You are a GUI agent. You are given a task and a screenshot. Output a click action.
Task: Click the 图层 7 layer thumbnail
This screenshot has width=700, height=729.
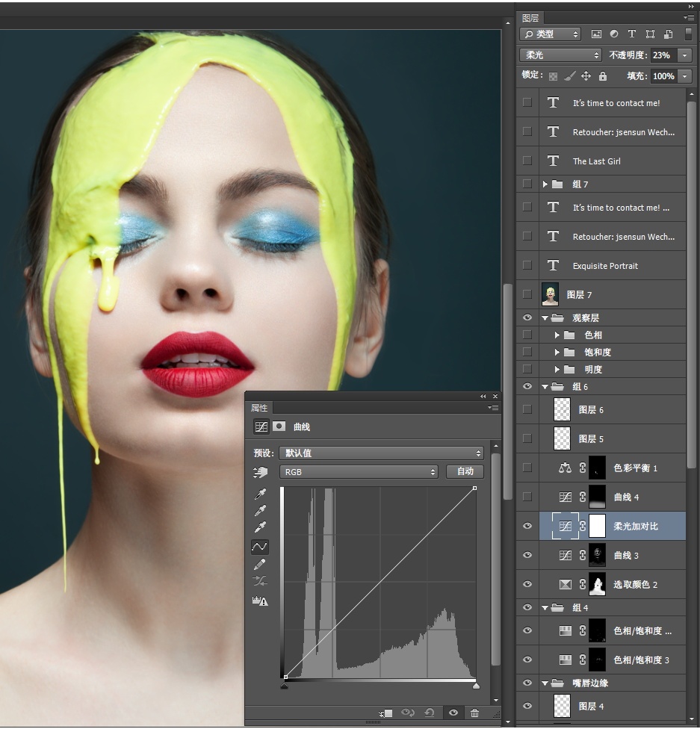551,294
